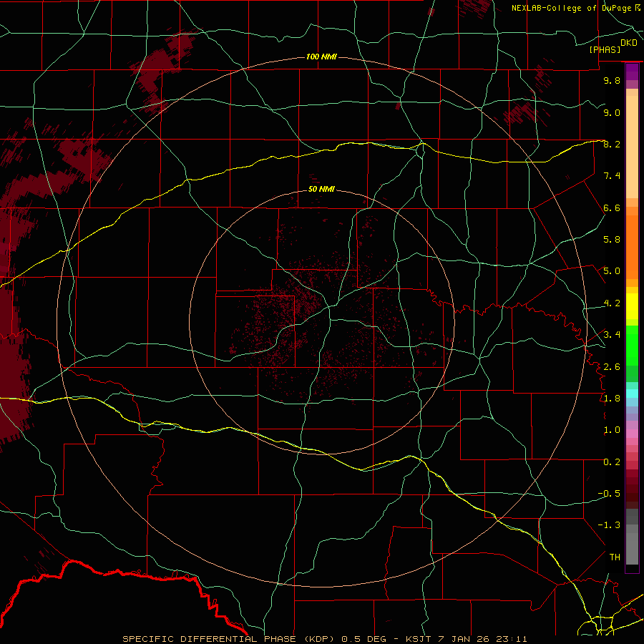Click the 1.8 legend value
Image resolution: width=644 pixels, height=644 pixels.
point(612,399)
